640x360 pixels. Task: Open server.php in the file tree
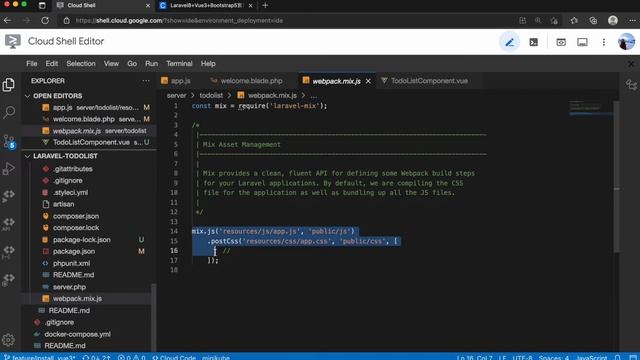pos(69,287)
